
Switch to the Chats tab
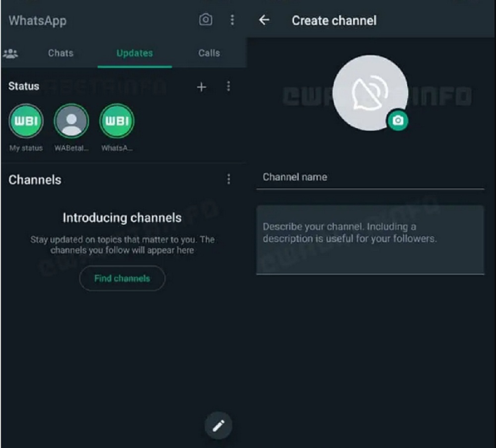click(x=61, y=53)
